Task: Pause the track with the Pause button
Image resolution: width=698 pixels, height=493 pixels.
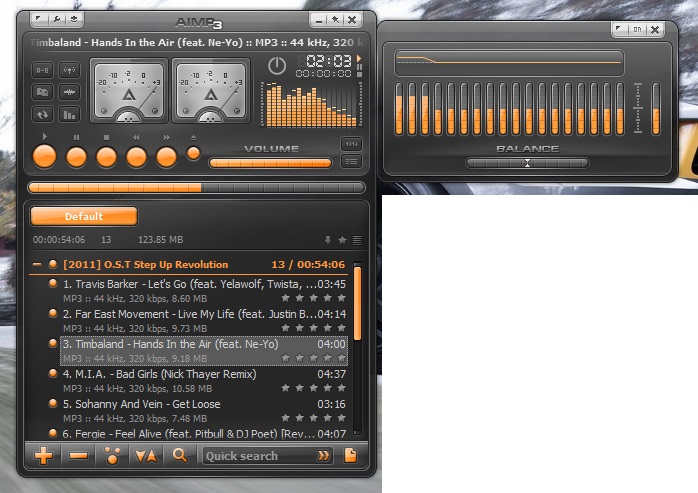Action: (x=77, y=157)
